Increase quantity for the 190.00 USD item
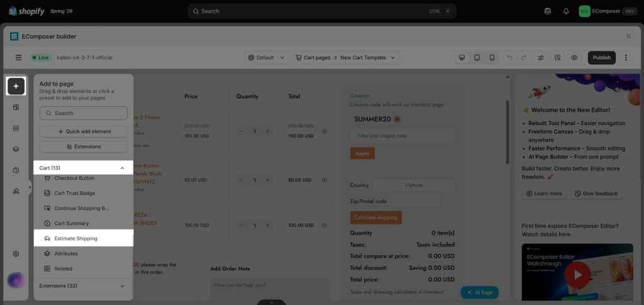644x305 pixels. point(267,131)
